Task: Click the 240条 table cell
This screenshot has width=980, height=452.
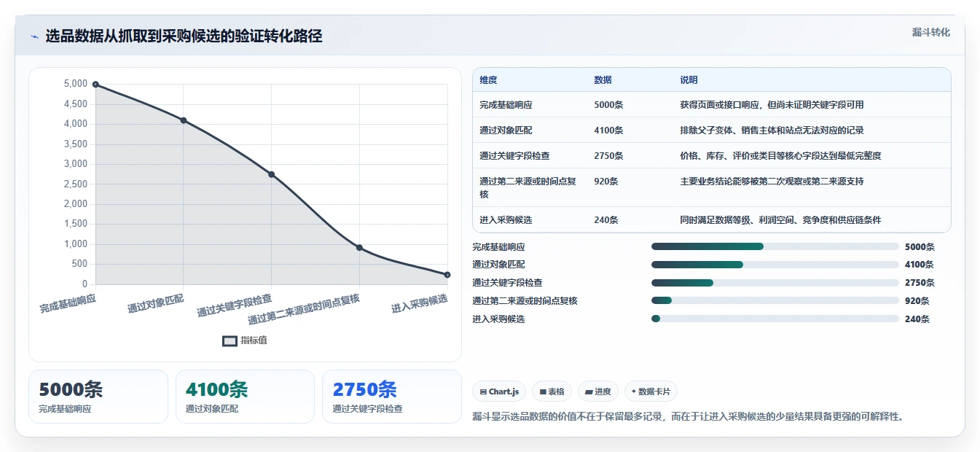Action: (606, 220)
